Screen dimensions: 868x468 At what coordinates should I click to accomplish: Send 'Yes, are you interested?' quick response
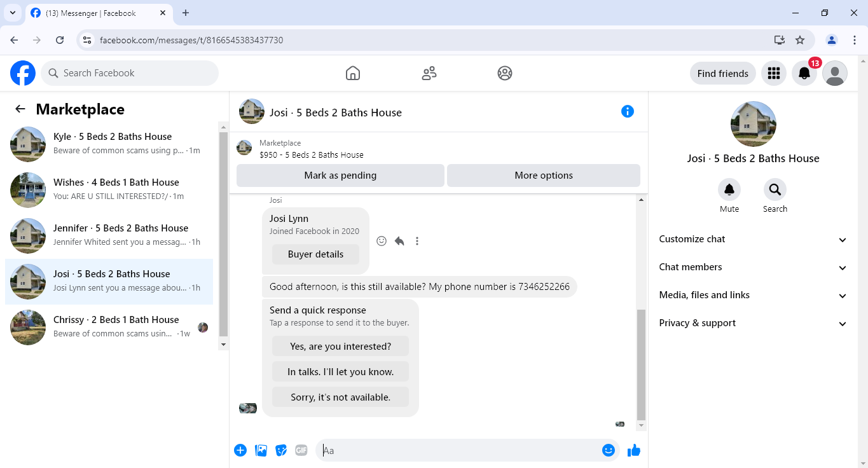pos(340,347)
